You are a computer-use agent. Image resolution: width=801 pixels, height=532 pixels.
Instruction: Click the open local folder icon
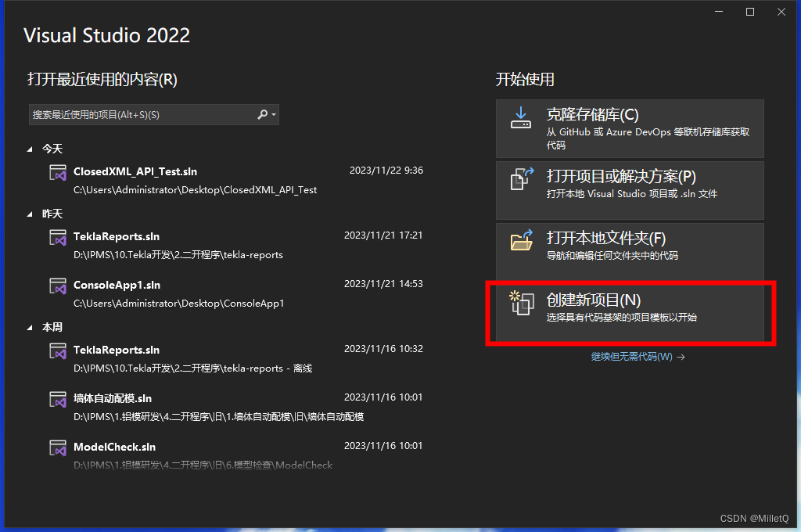[522, 240]
